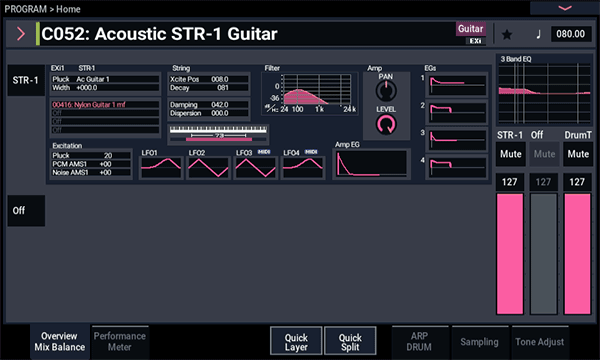Adjust the PAN knob

386,91
